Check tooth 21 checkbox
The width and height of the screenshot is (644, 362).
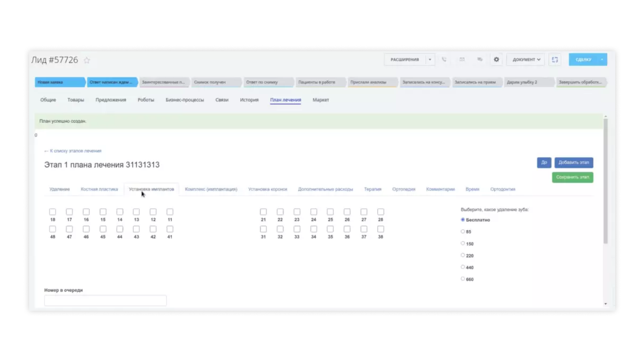(x=263, y=212)
